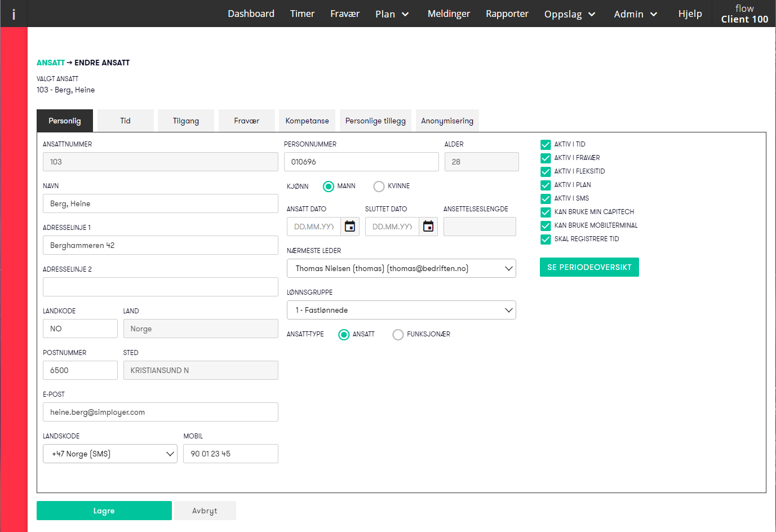Click the E-post input field
This screenshot has width=776, height=532.
161,412
